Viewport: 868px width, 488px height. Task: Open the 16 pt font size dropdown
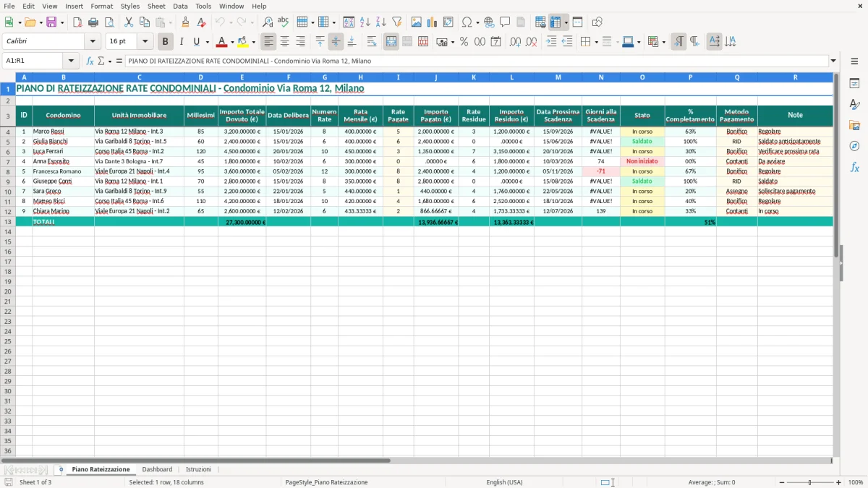tap(145, 42)
